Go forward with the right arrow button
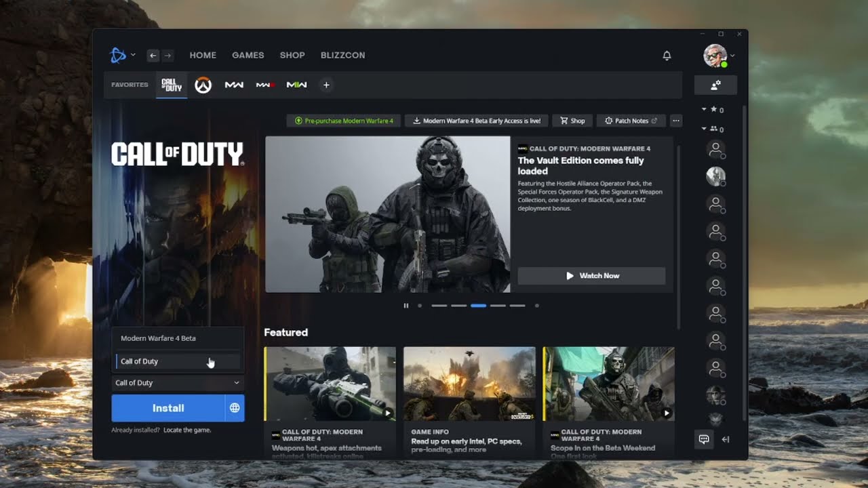 coord(167,56)
